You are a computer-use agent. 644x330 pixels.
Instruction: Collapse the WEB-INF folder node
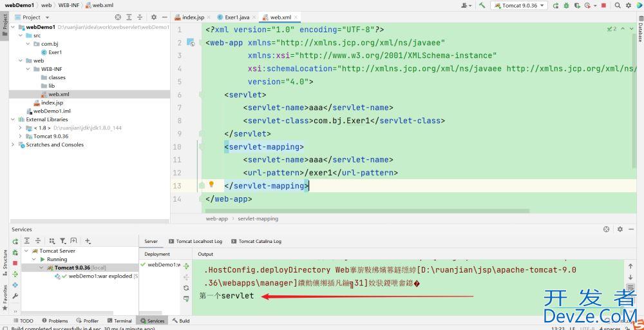[28, 69]
